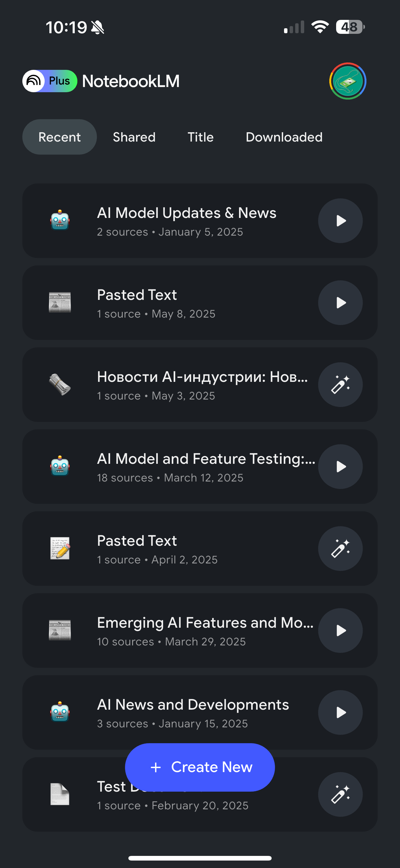Play audio for AI Model and Feature Testing
Image resolution: width=400 pixels, height=868 pixels.
click(340, 467)
